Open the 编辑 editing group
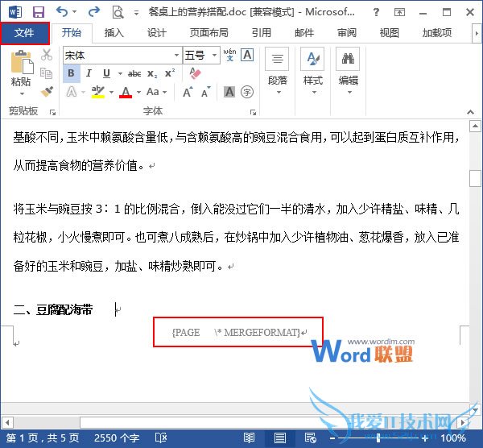The image size is (483, 448). click(348, 71)
